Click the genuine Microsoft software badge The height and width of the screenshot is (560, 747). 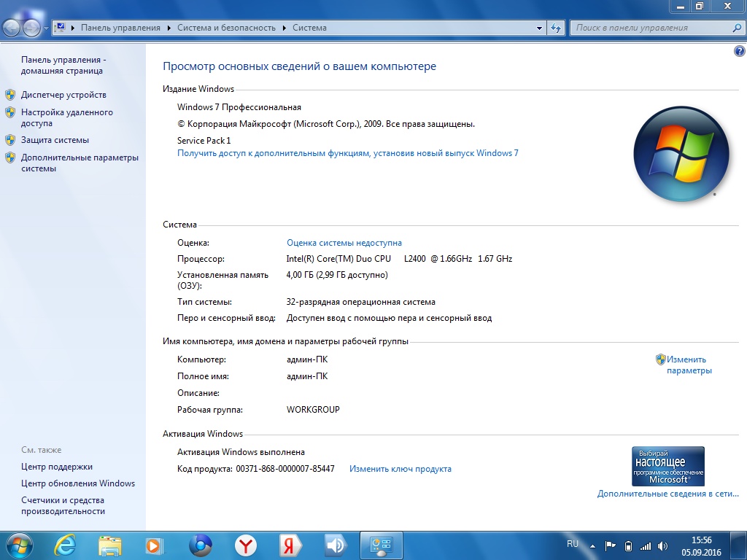coord(668,466)
